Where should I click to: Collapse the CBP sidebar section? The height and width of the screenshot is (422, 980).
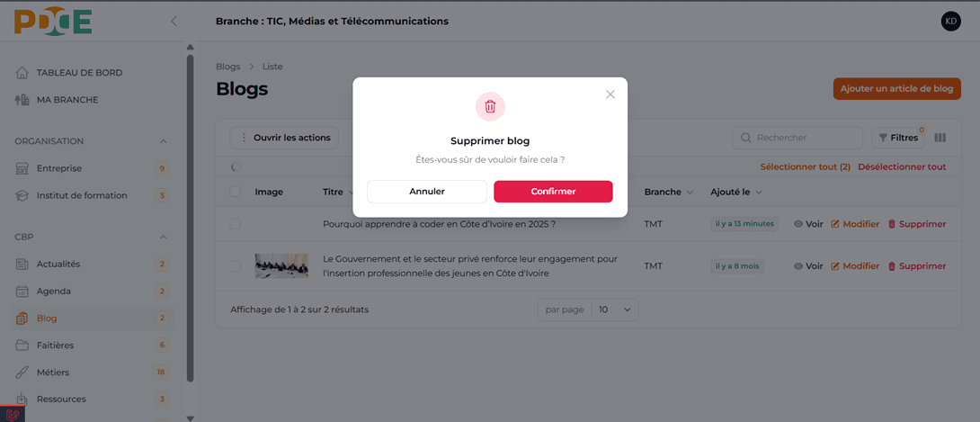163,238
